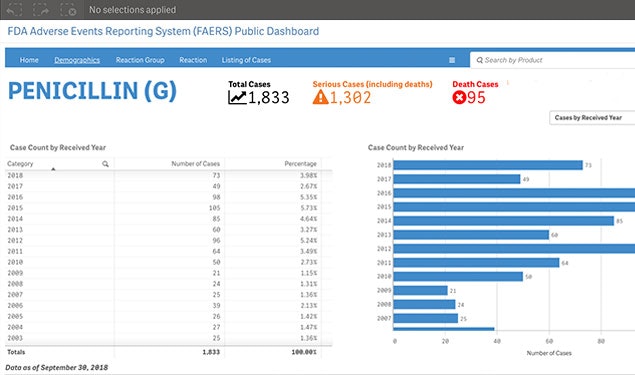The width and height of the screenshot is (635, 375).
Task: Switch to the Demographics tab
Action: click(77, 60)
